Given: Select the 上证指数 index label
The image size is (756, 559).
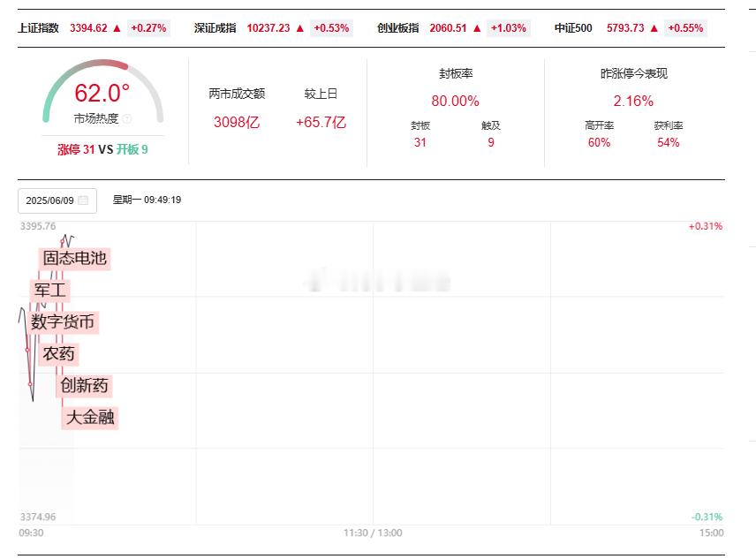Looking at the screenshot, I should click(x=38, y=28).
